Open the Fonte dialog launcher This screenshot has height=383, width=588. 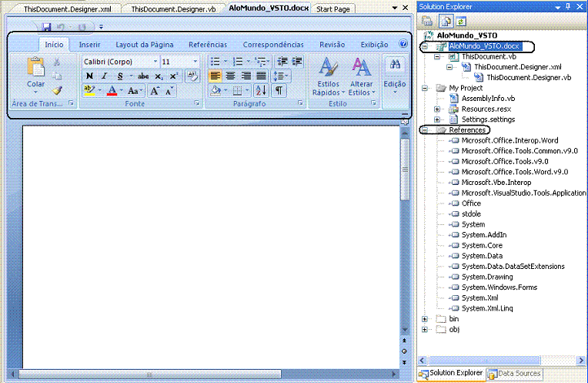pos(197,103)
